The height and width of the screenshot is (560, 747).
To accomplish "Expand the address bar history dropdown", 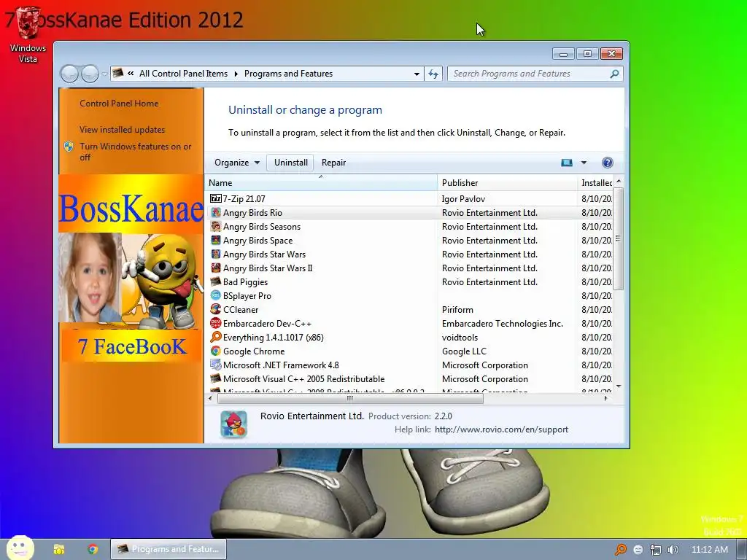I will coord(417,74).
